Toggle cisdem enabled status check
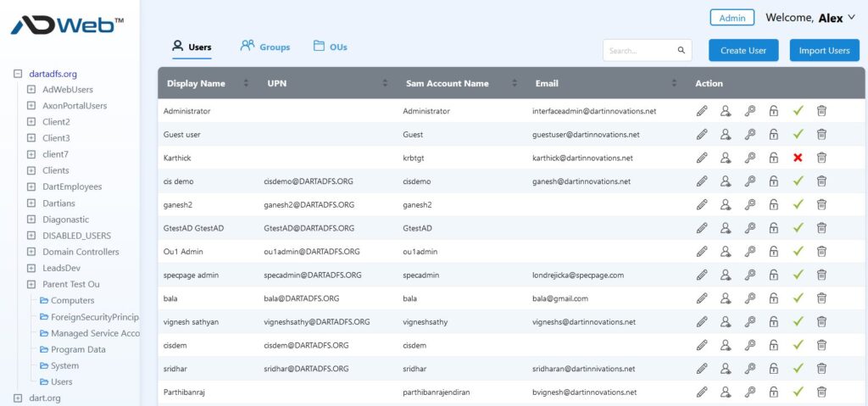 point(798,345)
